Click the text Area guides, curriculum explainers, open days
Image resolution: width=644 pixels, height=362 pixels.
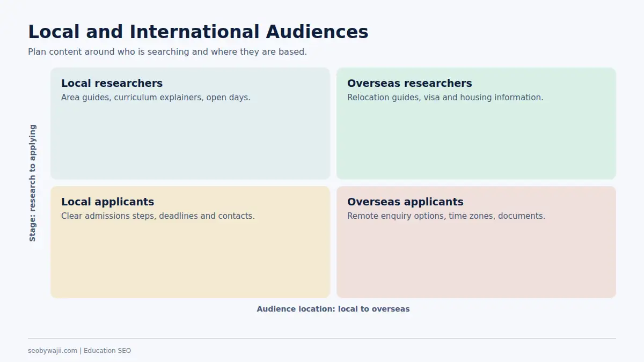tap(156, 98)
